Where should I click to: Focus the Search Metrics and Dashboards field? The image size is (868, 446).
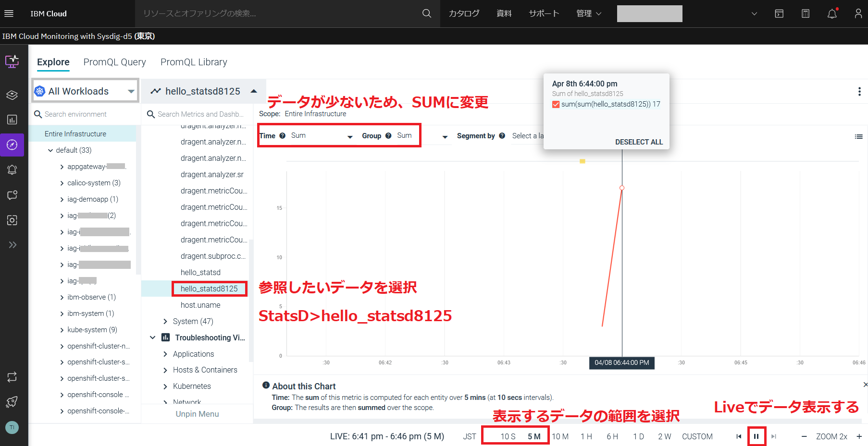coord(197,114)
